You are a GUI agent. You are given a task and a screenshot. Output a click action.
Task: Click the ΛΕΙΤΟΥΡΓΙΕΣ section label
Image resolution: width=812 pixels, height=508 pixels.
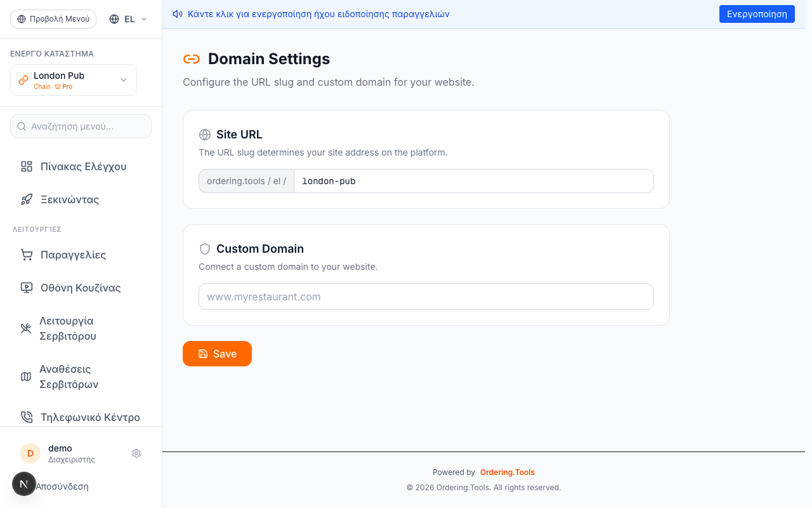pos(37,229)
